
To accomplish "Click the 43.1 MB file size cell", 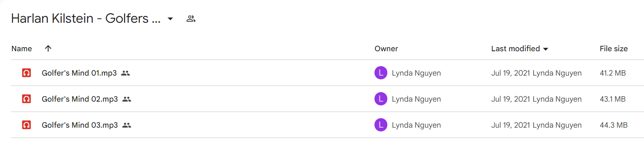I will tap(613, 99).
